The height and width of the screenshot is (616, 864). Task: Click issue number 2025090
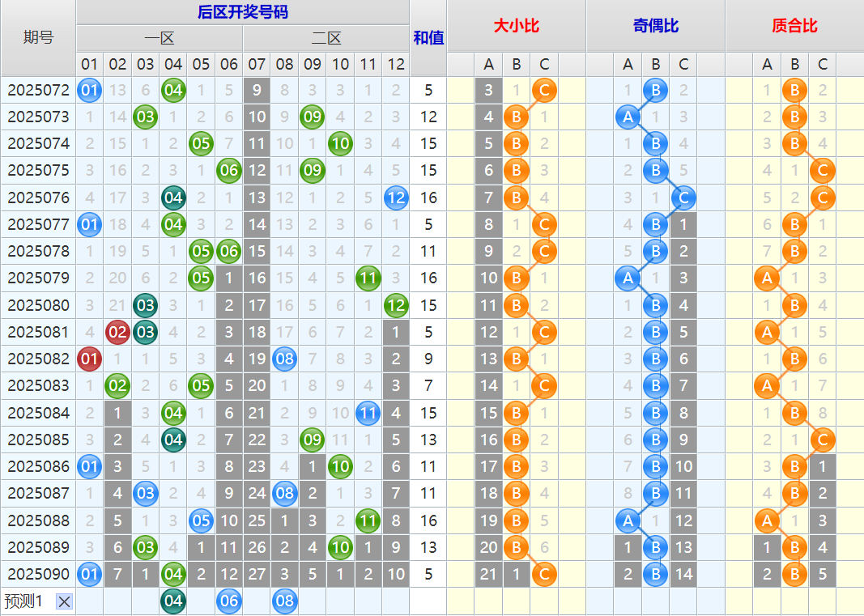click(38, 574)
